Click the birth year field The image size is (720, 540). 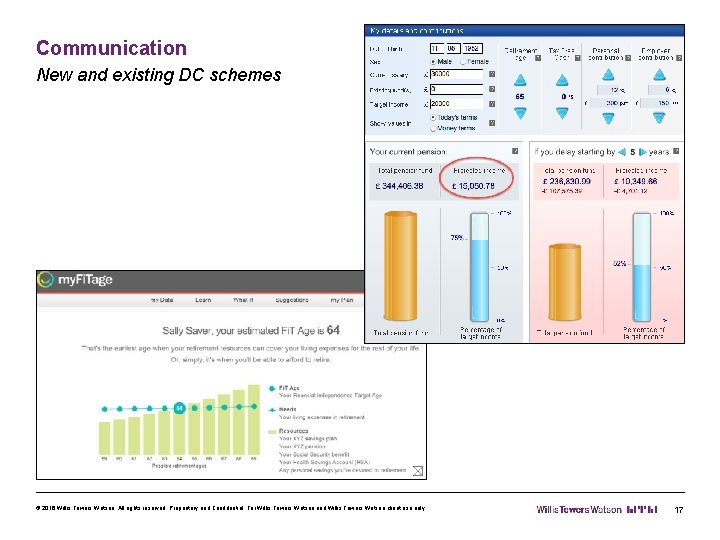(x=472, y=48)
